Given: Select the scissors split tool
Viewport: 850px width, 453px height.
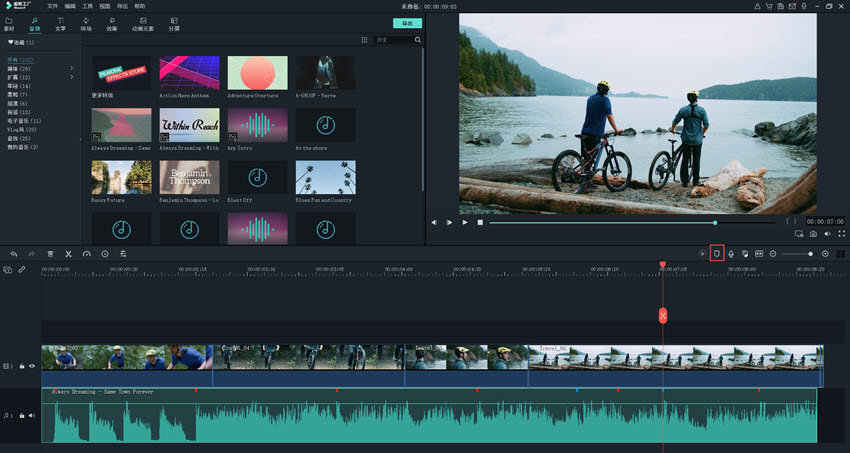Looking at the screenshot, I should pyautogui.click(x=68, y=254).
